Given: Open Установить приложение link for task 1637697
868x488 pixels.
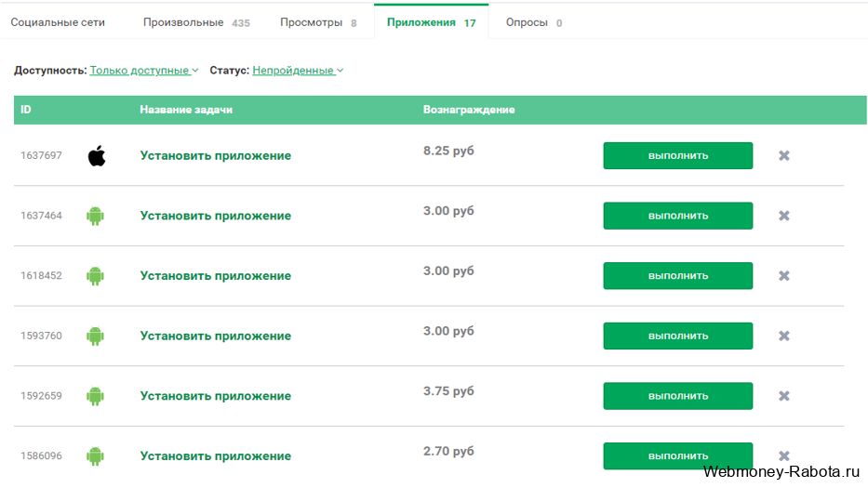Looking at the screenshot, I should coord(215,155).
